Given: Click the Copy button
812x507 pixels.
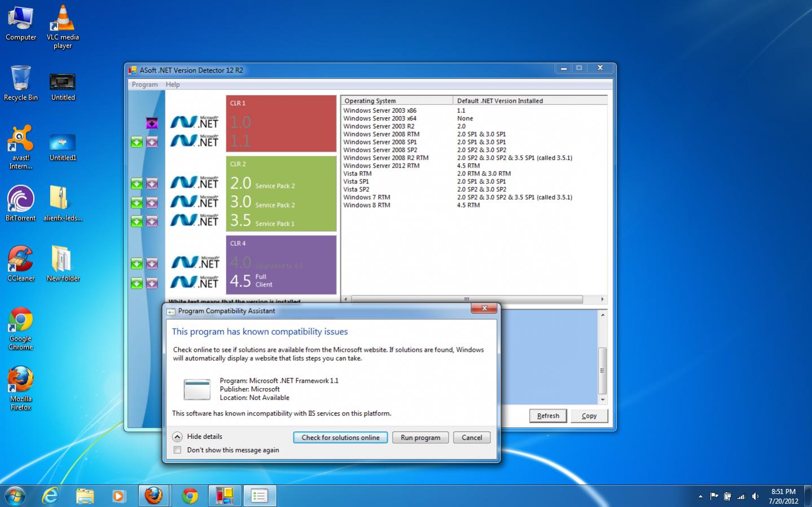Looking at the screenshot, I should [x=589, y=416].
